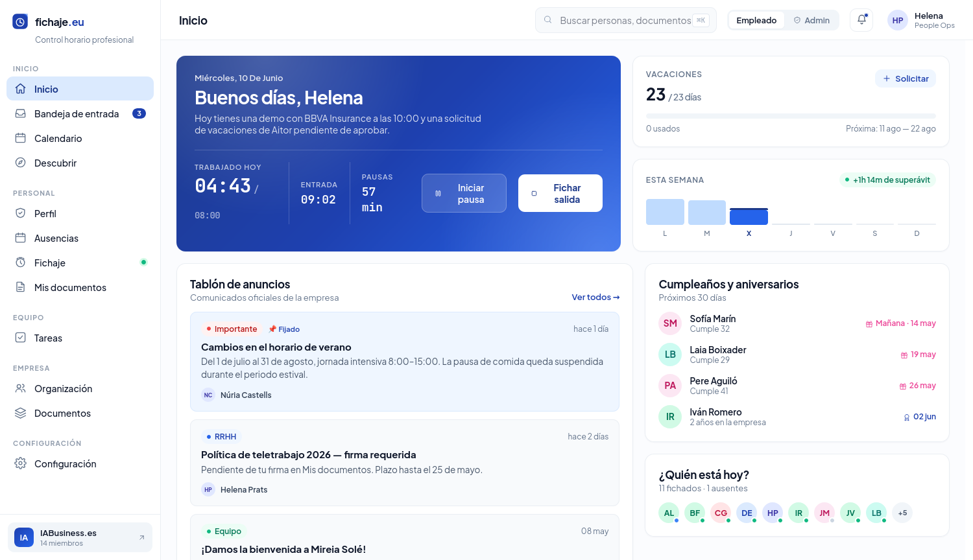The image size is (973, 560).
Task: Open notifications bell
Action: tap(861, 20)
